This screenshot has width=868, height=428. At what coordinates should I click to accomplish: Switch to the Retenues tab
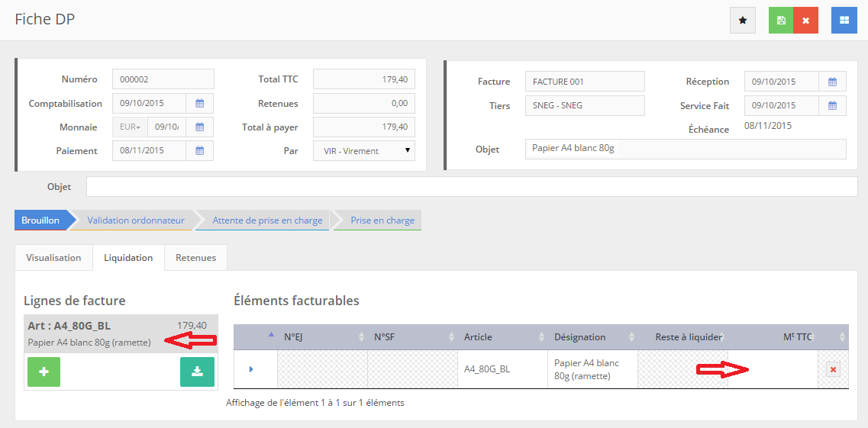(195, 258)
